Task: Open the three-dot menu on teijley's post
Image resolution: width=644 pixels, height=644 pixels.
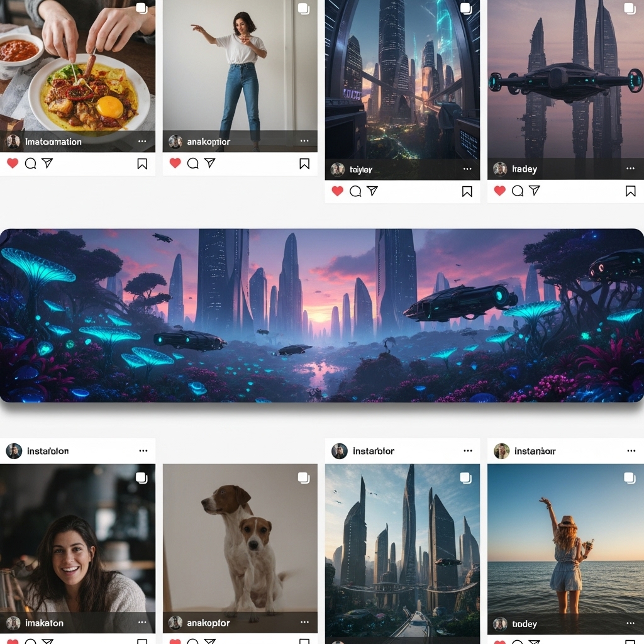Action: [x=467, y=169]
